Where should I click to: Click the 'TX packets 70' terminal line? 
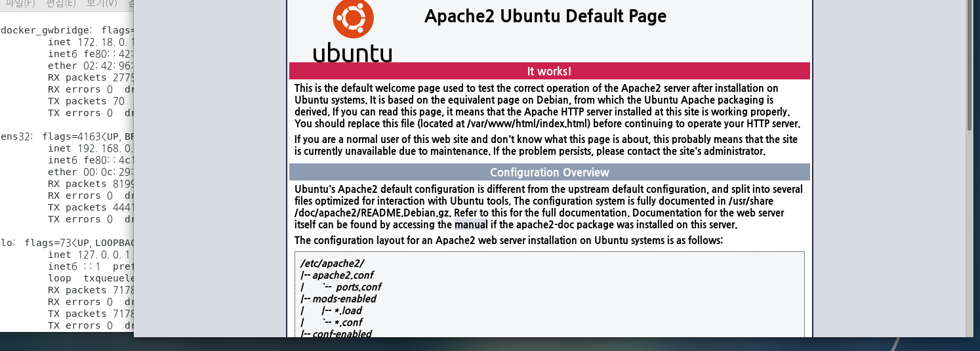pyautogui.click(x=86, y=101)
